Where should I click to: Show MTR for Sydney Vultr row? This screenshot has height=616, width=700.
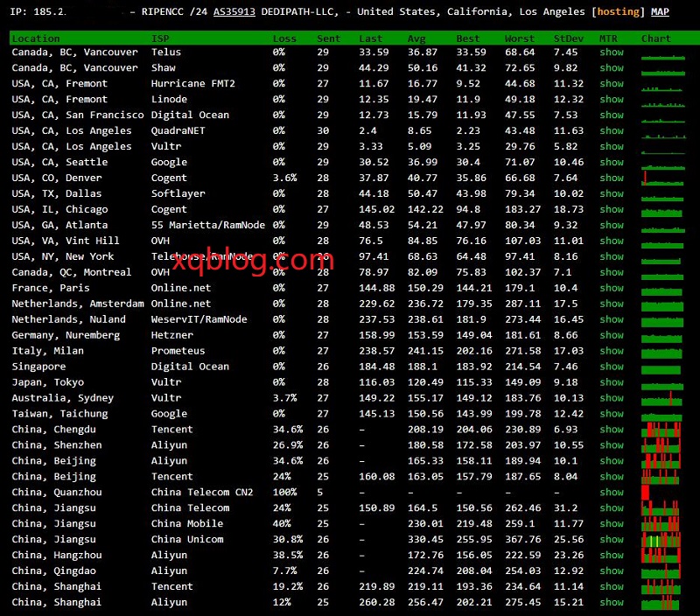pyautogui.click(x=611, y=398)
